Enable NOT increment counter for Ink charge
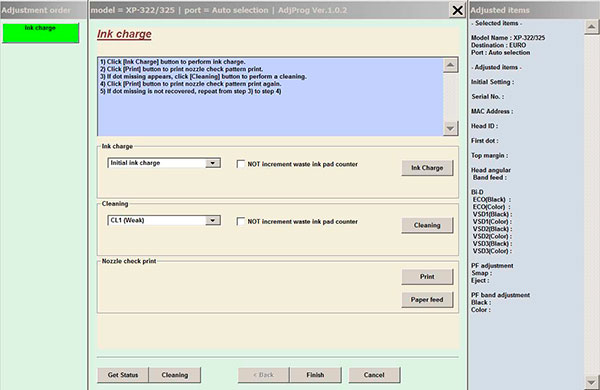 pyautogui.click(x=241, y=164)
